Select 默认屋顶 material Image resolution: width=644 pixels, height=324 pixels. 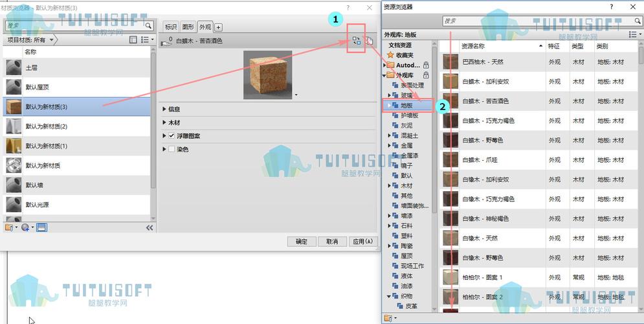click(x=77, y=87)
